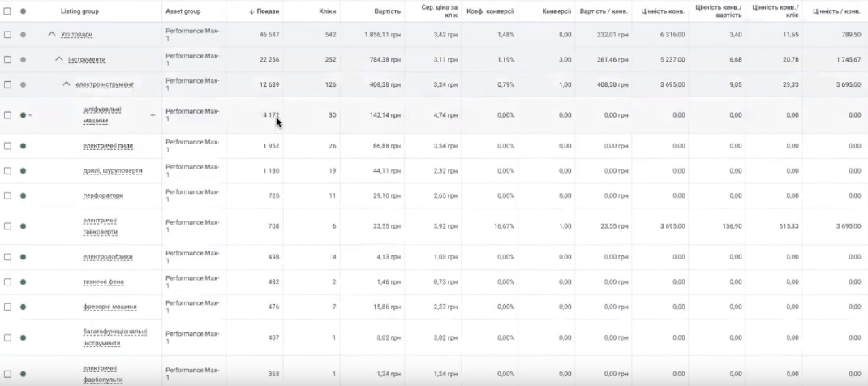
Task: Collapse the електроінструмент subgroup
Action: pos(67,84)
